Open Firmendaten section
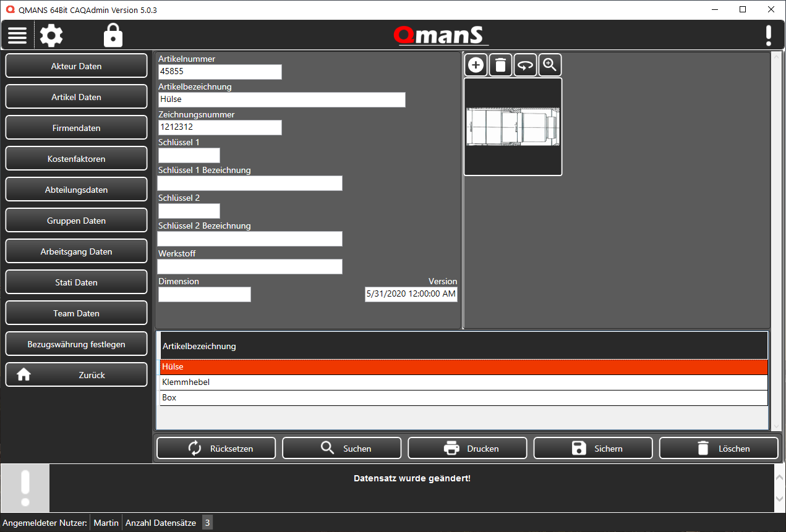Screen dimensions: 786x532 [x=77, y=128]
